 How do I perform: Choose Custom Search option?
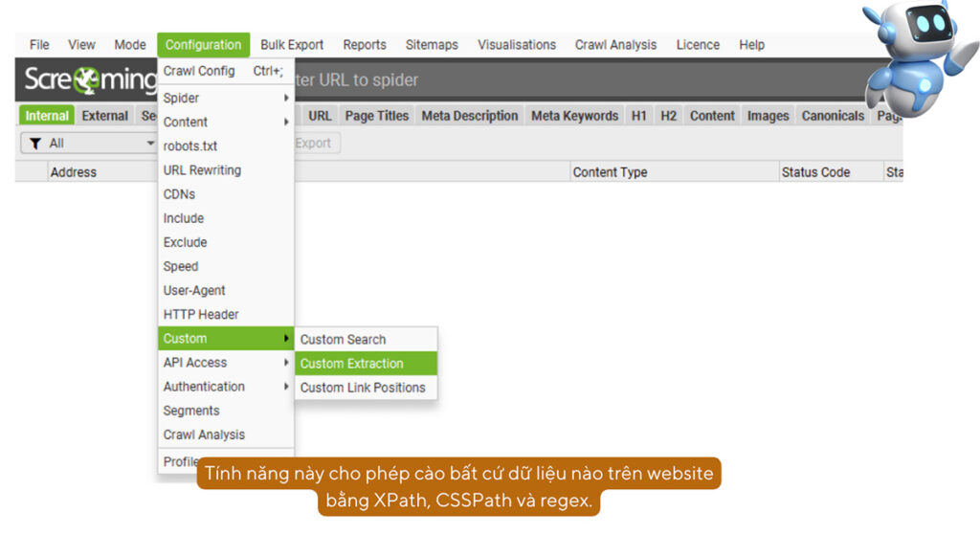(x=343, y=340)
